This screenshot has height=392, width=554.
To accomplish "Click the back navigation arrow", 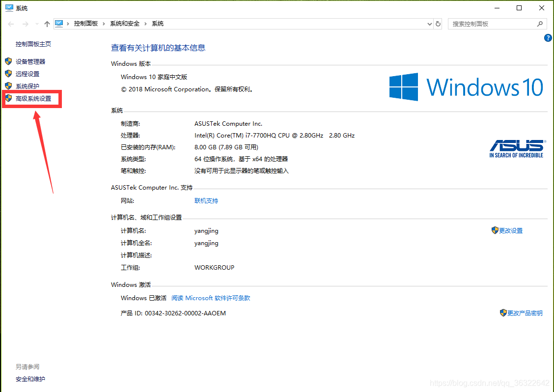I will pyautogui.click(x=11, y=24).
